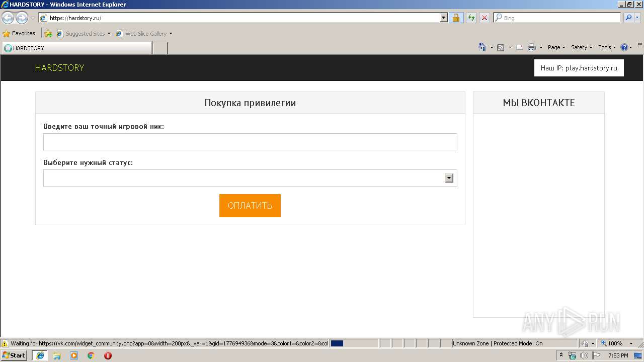Open the Home page icon
This screenshot has width=644, height=362.
(482, 47)
